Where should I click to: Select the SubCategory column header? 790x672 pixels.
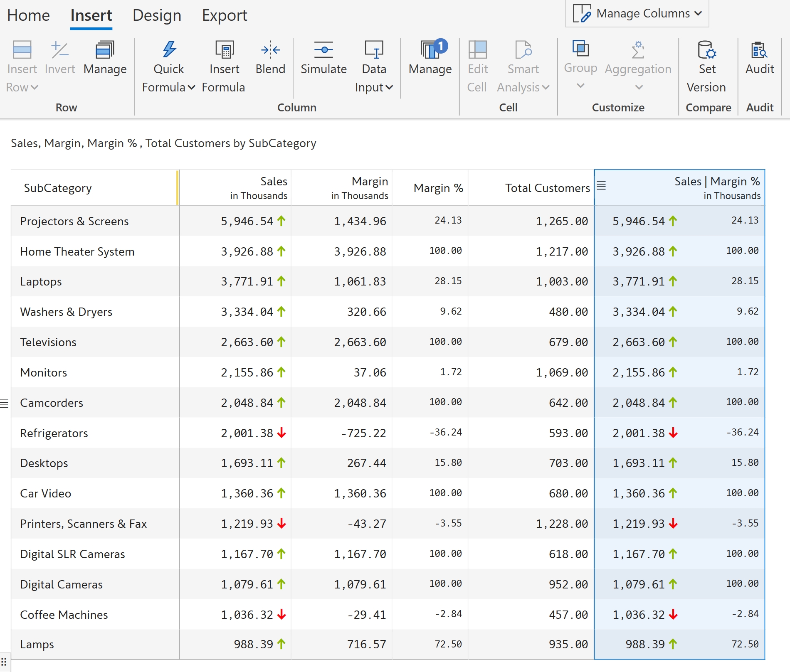coord(58,188)
